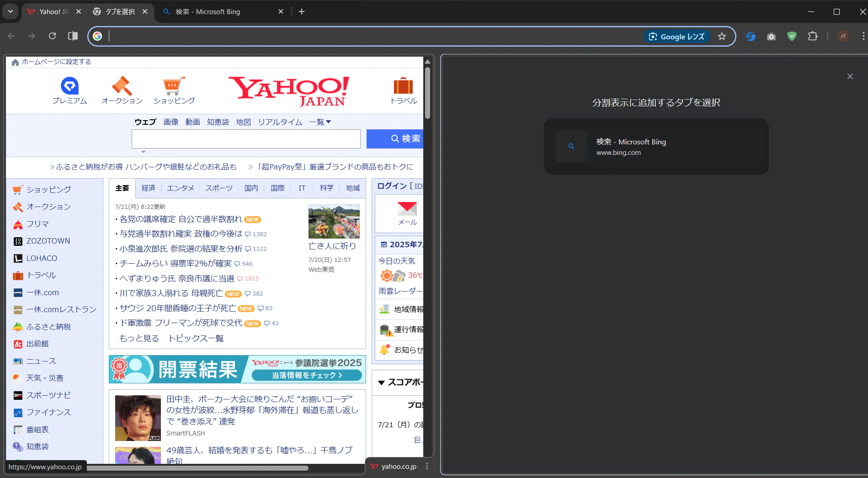
Task: Open a new browser tab
Action: 302,11
